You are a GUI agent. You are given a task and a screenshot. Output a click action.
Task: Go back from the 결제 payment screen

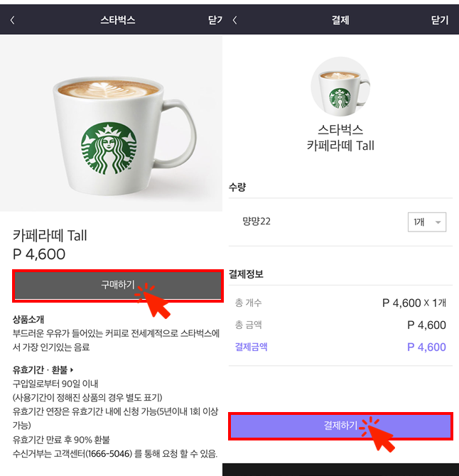point(234,21)
